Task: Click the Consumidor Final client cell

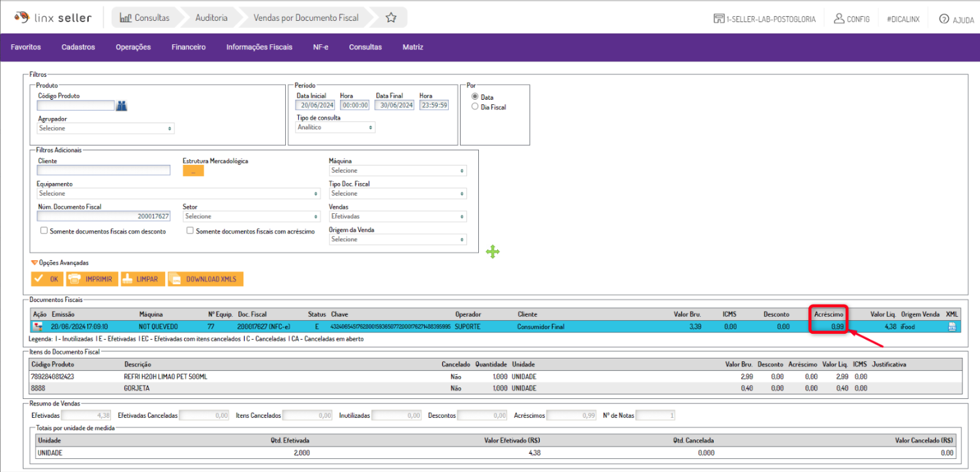Action: [541, 326]
